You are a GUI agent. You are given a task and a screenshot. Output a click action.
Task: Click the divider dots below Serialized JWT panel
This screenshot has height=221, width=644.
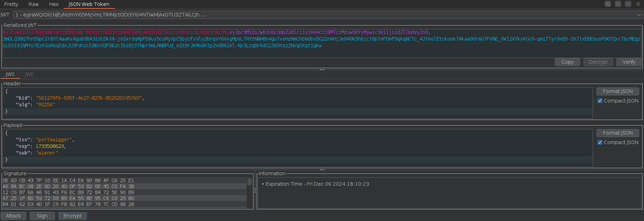point(322,70)
